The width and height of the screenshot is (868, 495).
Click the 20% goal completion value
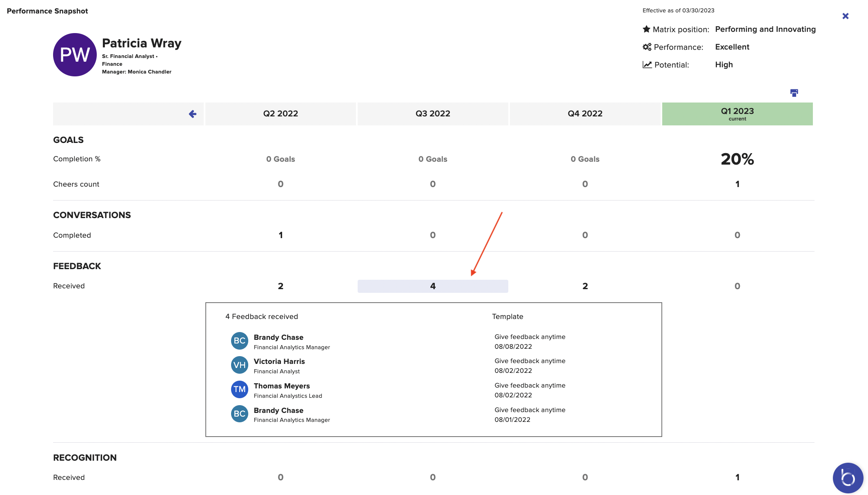(x=737, y=159)
